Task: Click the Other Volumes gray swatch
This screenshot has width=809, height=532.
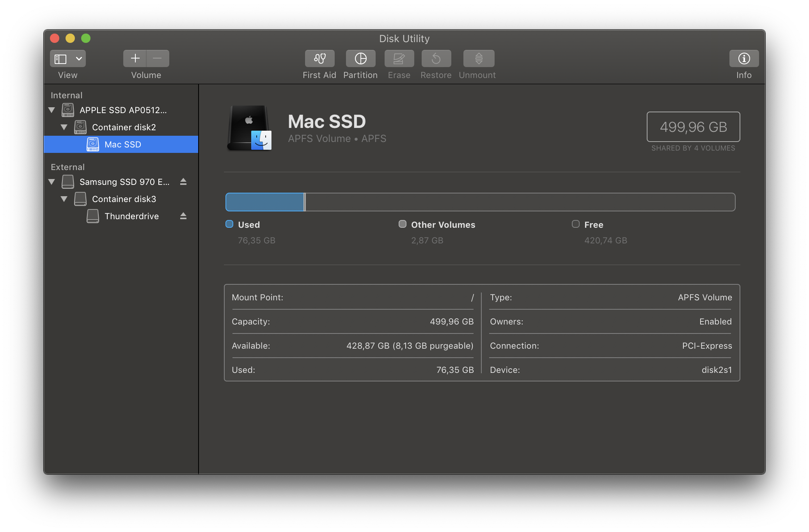Action: pos(403,224)
